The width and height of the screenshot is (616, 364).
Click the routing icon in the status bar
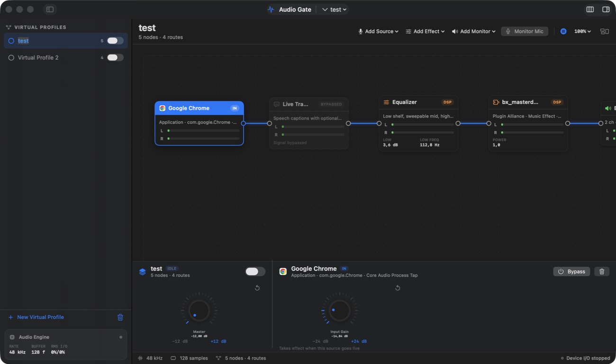[x=218, y=358]
